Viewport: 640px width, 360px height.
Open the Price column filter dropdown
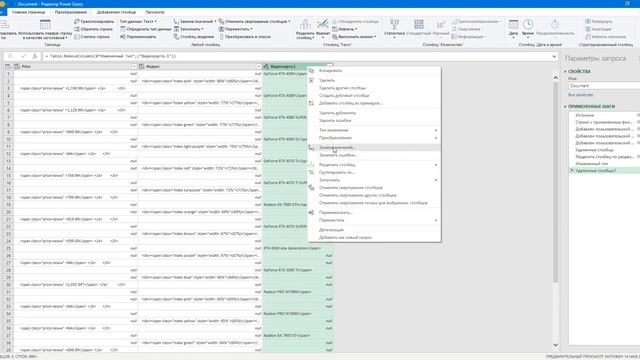133,67
